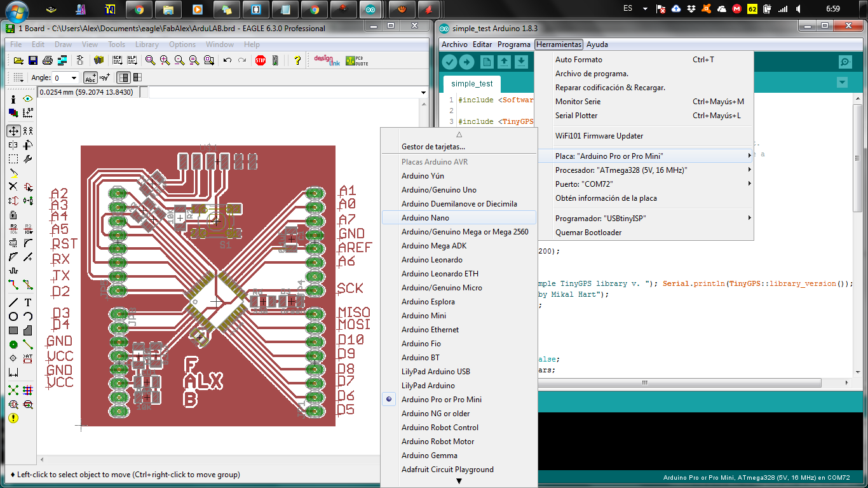Image resolution: width=868 pixels, height=488 pixels.
Task: Click Auto Formato menu entry
Action: pyautogui.click(x=644, y=59)
